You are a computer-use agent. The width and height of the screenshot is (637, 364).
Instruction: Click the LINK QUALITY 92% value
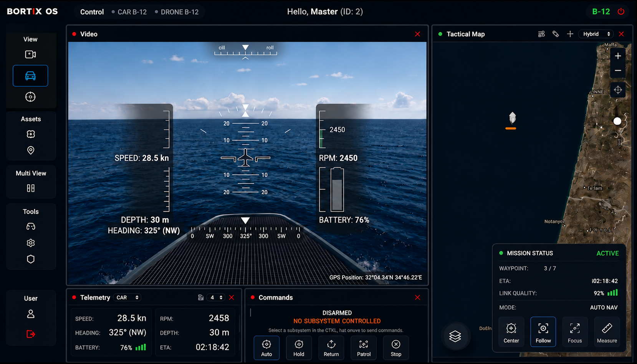click(x=599, y=293)
